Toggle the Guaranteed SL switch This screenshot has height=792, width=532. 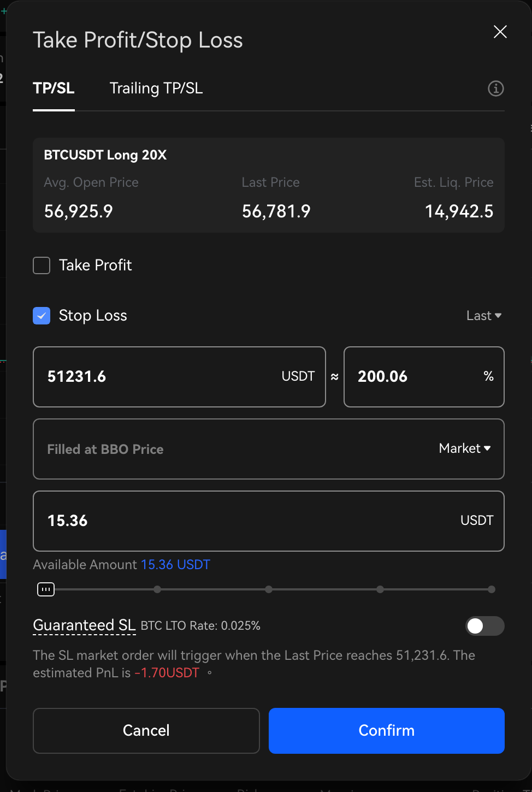click(x=484, y=626)
